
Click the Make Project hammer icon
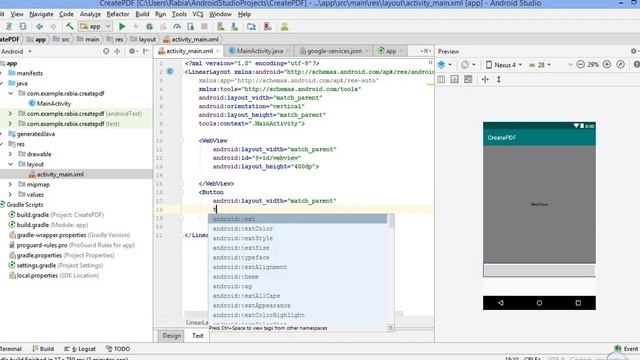click(x=70, y=27)
